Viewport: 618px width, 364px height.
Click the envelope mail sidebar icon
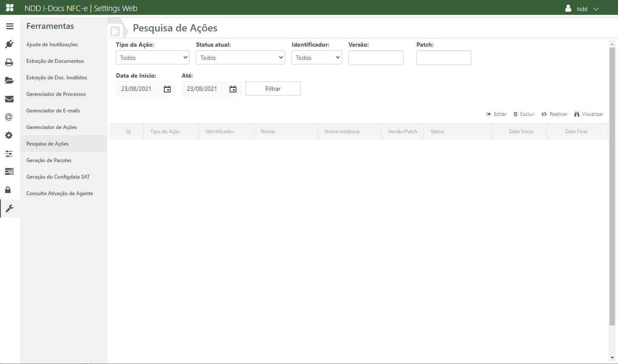(x=9, y=99)
